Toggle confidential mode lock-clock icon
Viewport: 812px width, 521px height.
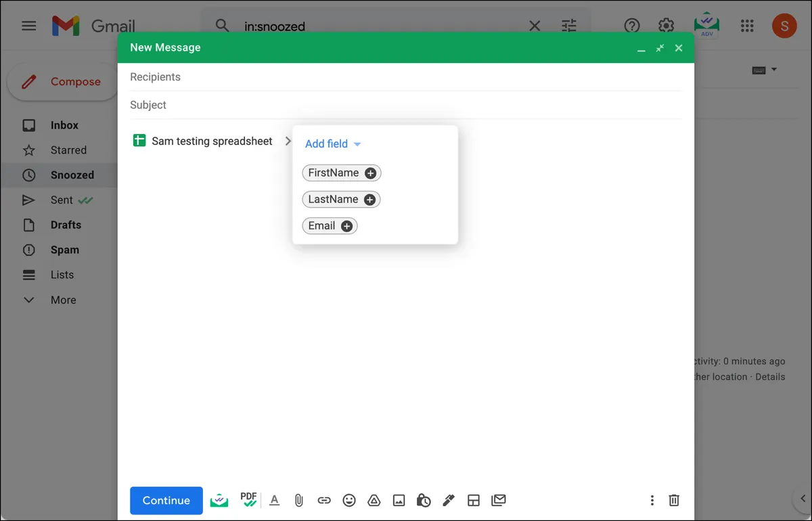tap(424, 501)
